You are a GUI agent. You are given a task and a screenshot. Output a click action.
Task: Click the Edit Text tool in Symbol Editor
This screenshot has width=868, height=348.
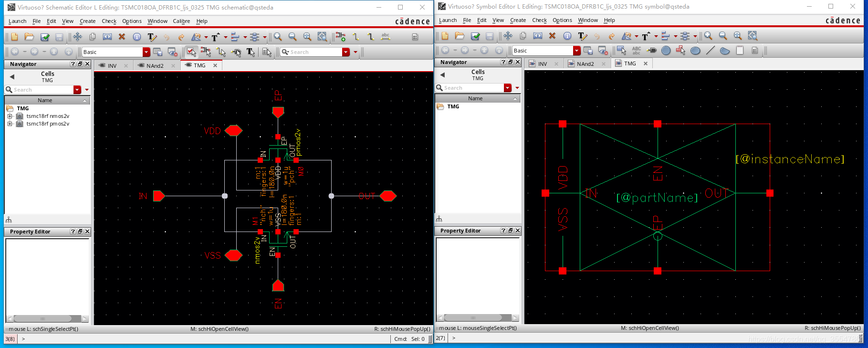[x=582, y=36]
